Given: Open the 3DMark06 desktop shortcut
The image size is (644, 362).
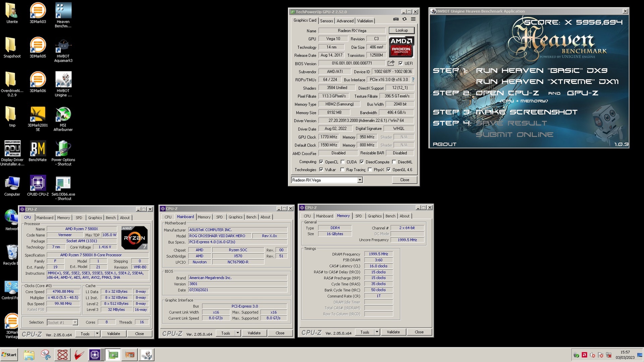Looking at the screenshot, I should [x=38, y=82].
